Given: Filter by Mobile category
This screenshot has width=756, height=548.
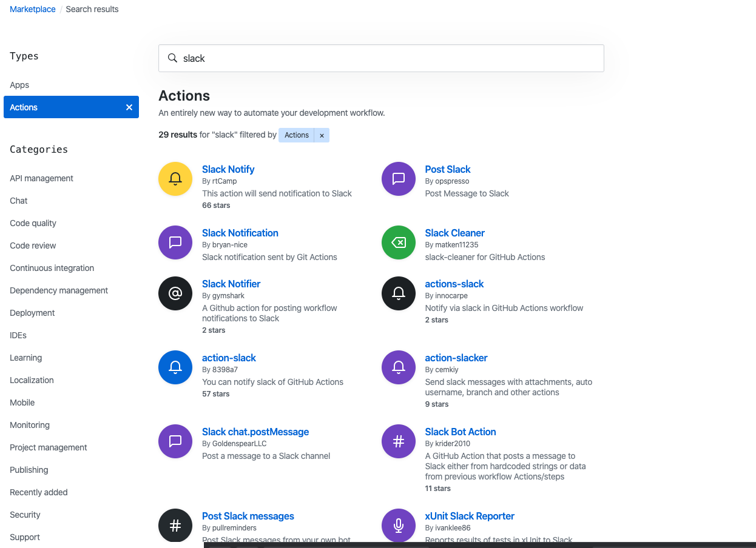Looking at the screenshot, I should coord(22,403).
